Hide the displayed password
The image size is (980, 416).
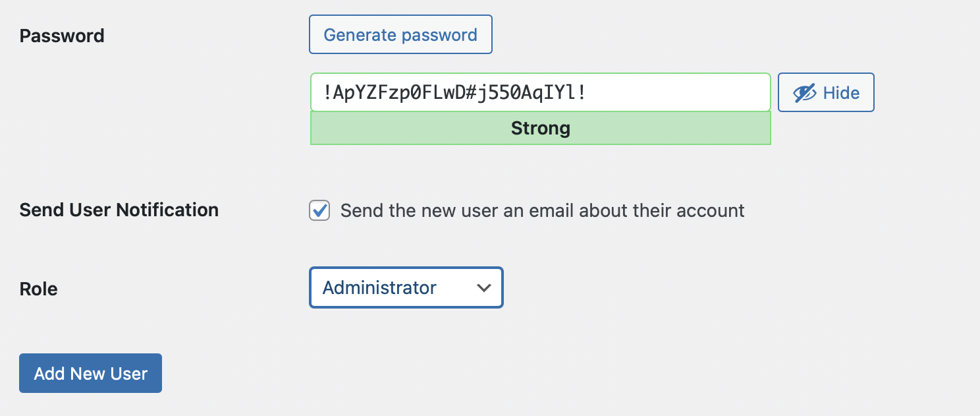coord(826,92)
